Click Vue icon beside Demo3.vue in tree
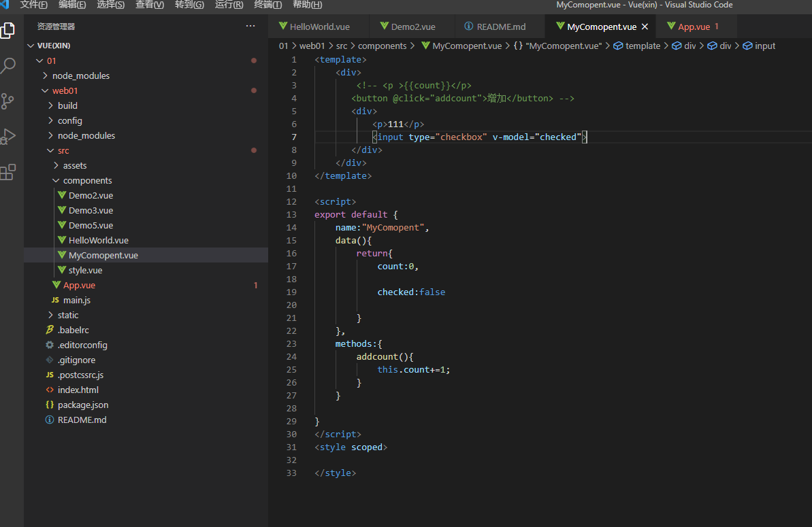Viewport: 812px width, 527px height. (x=62, y=210)
